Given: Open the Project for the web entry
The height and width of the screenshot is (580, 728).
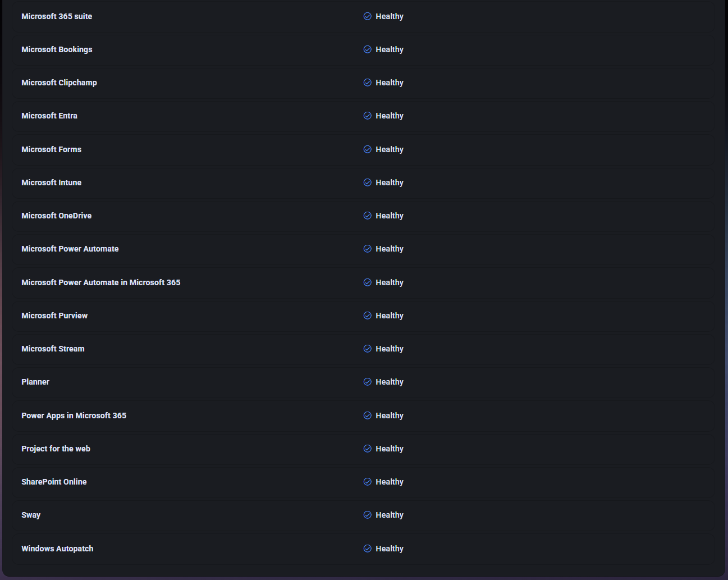Looking at the screenshot, I should click(x=56, y=449).
